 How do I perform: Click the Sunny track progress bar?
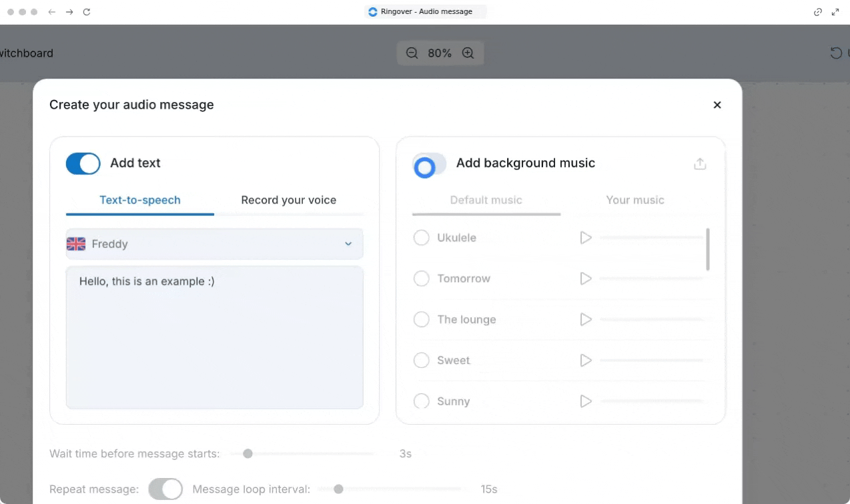coord(651,401)
